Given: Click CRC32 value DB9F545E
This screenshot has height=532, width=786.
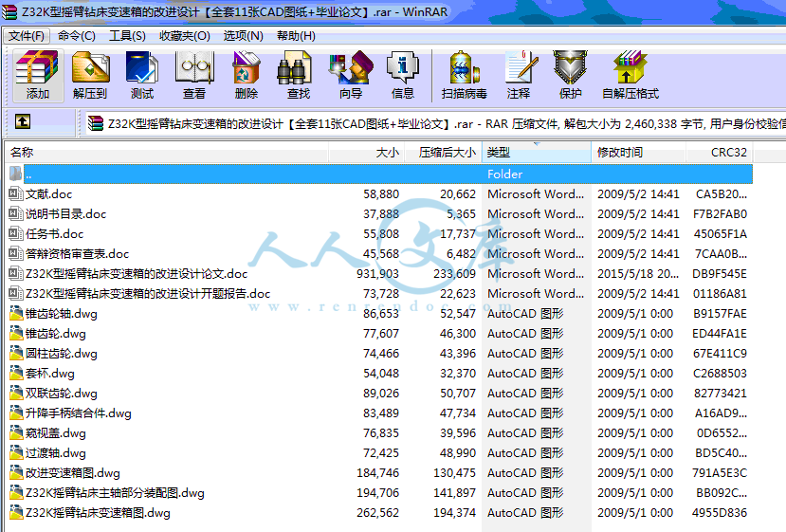Looking at the screenshot, I should pos(720,274).
